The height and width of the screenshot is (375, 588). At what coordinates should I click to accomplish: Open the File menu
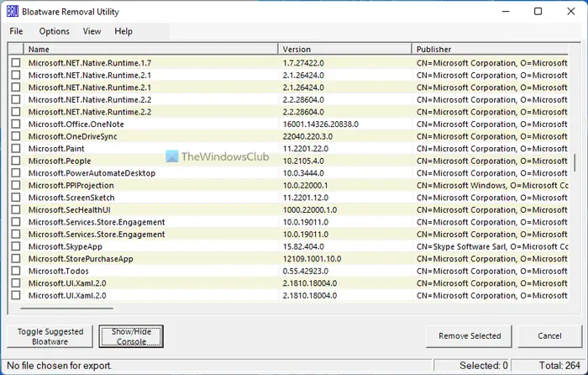(16, 31)
